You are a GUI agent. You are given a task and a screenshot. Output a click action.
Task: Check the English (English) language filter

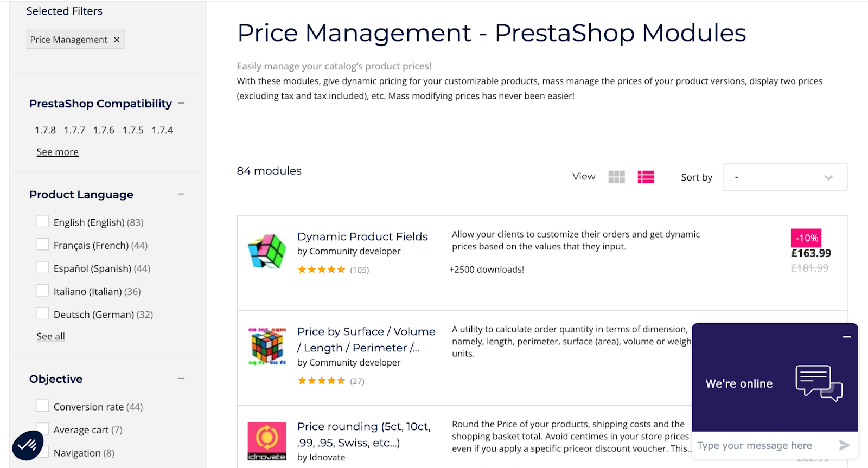pos(43,221)
